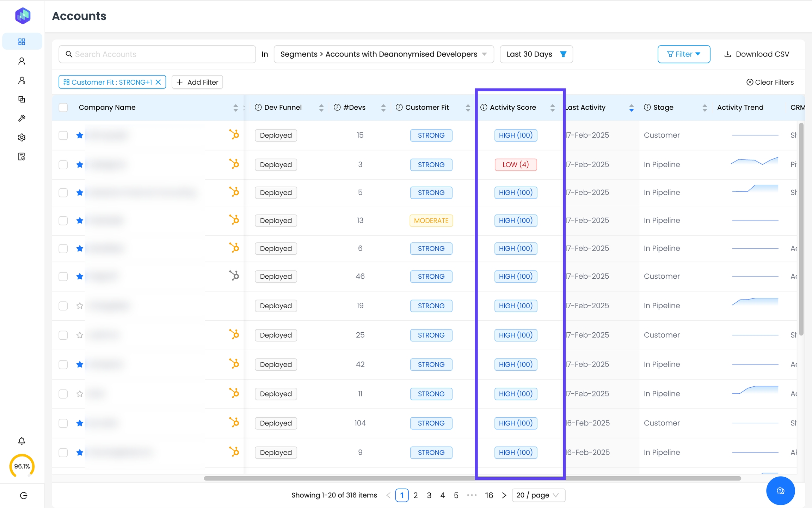
Task: Click the info icon beside Activity Score
Action: [x=484, y=107]
